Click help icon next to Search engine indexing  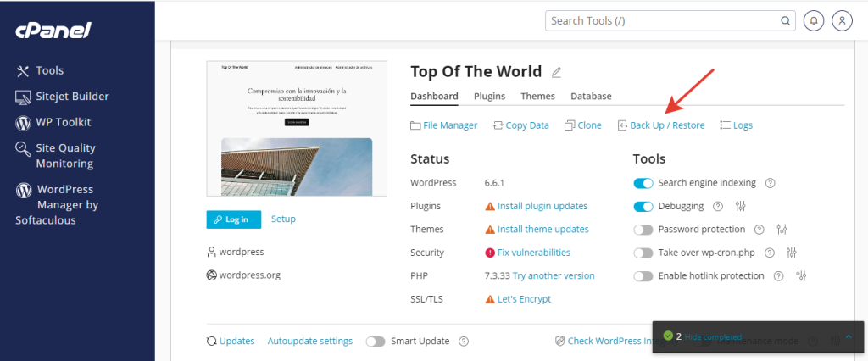tap(771, 183)
